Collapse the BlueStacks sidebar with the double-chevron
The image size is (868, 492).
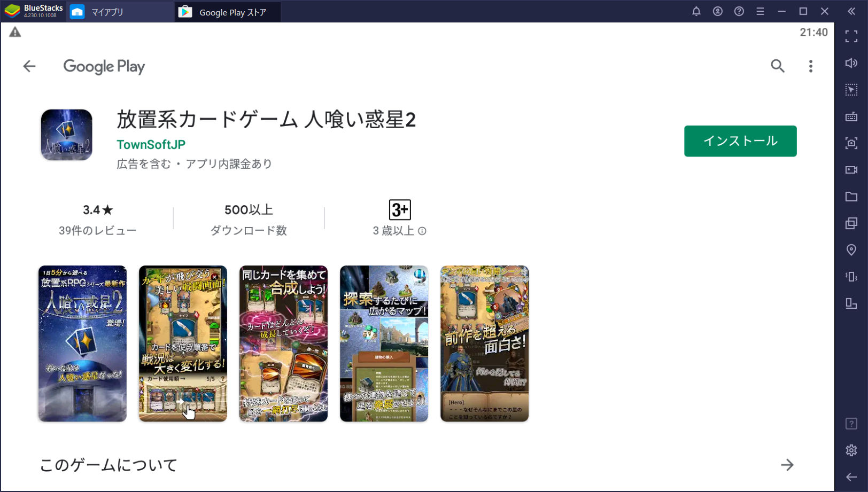tap(851, 11)
